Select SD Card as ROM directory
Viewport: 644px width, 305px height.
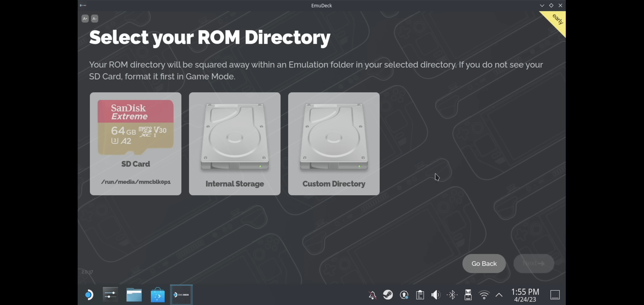pos(135,143)
